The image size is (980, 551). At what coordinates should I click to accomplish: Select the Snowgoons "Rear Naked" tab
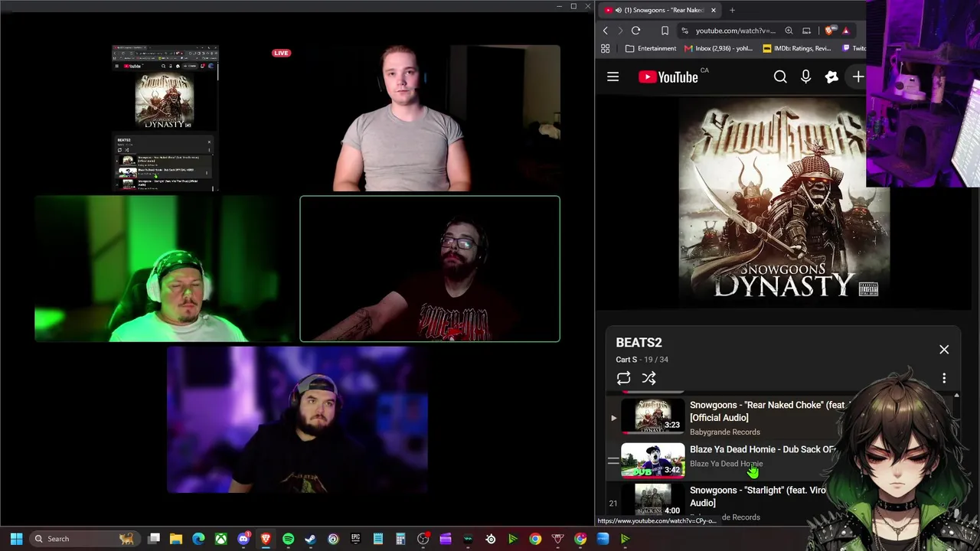pyautogui.click(x=660, y=10)
